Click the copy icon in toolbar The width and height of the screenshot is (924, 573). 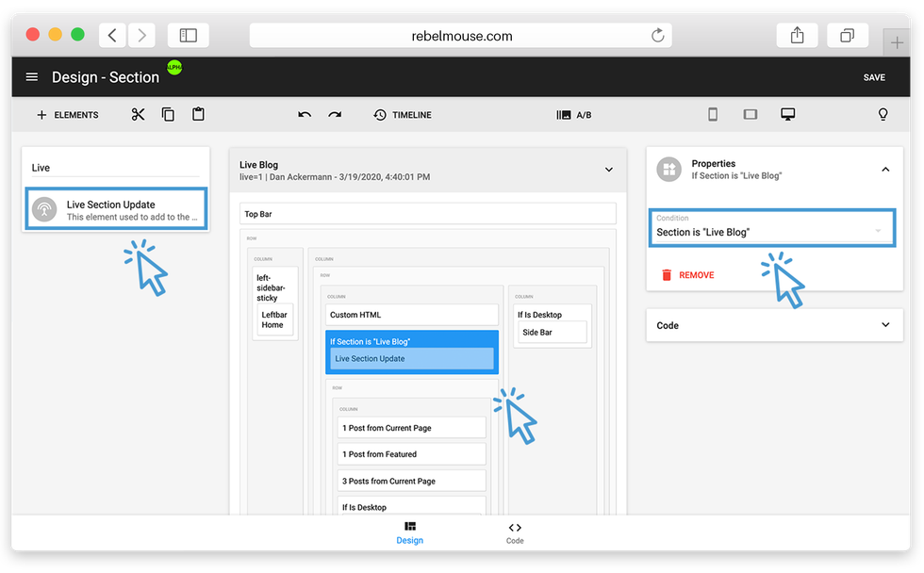[x=168, y=115]
